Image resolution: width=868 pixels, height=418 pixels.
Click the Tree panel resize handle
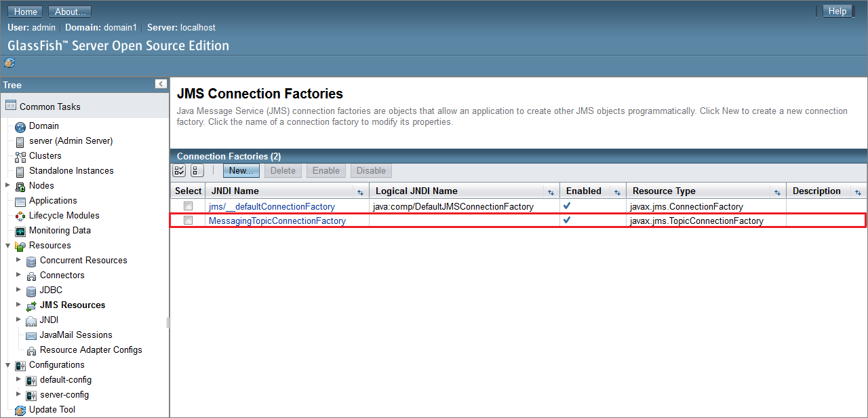click(x=168, y=323)
